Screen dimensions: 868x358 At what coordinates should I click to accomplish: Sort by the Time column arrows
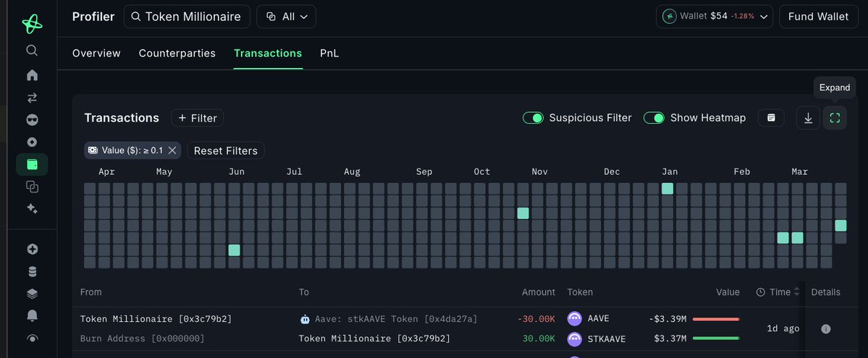click(796, 292)
